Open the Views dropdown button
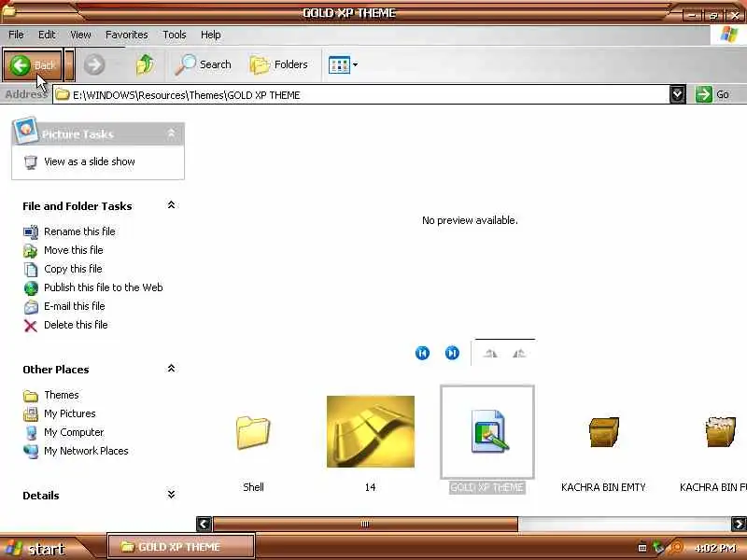Screen dimensions: 747x560 pos(343,64)
